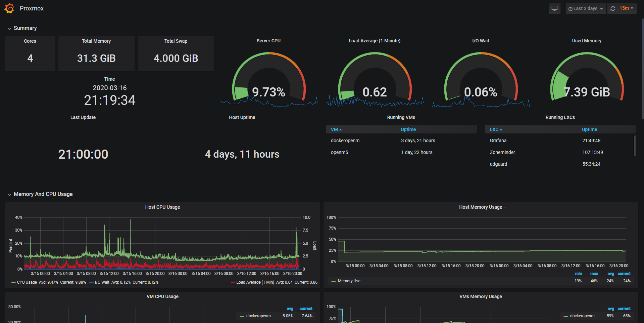644x323 pixels.
Task: Sort Host Memory legend by min
Action: 578,274
